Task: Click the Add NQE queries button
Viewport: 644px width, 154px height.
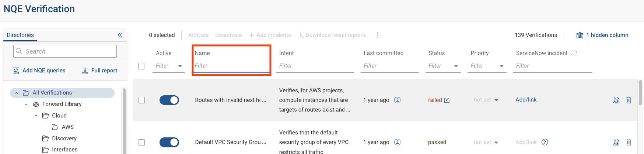Action: coord(39,71)
